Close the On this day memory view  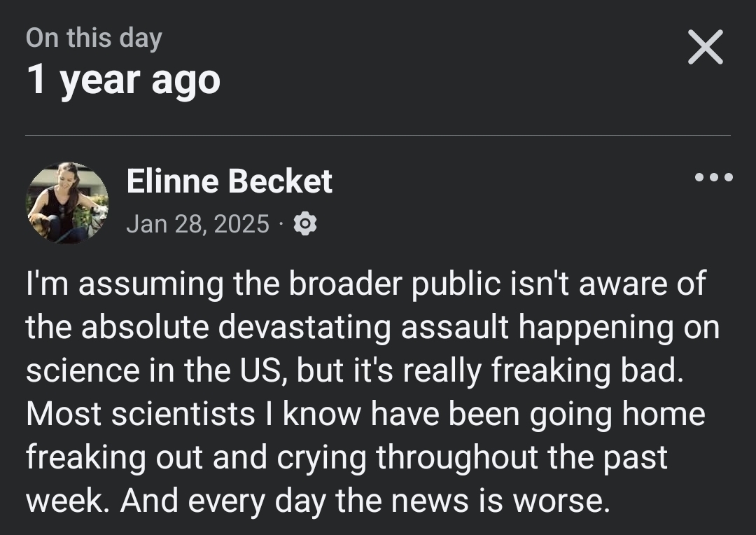(705, 48)
